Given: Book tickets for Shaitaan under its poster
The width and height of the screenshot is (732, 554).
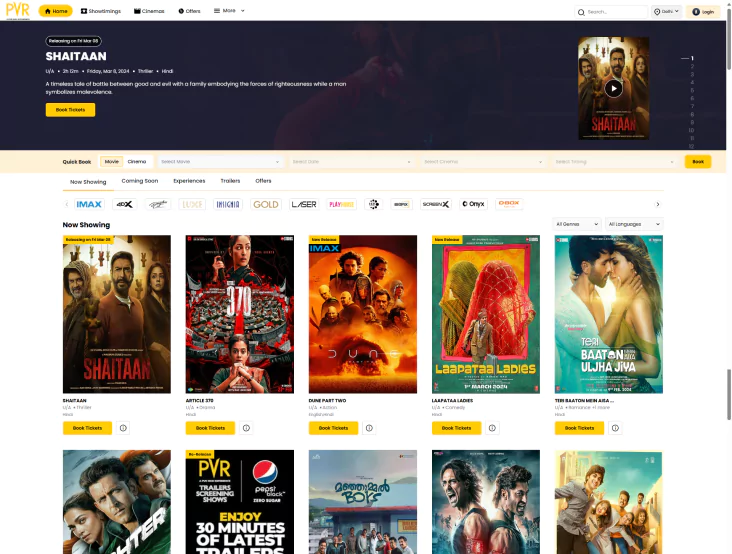Looking at the screenshot, I should (87, 428).
